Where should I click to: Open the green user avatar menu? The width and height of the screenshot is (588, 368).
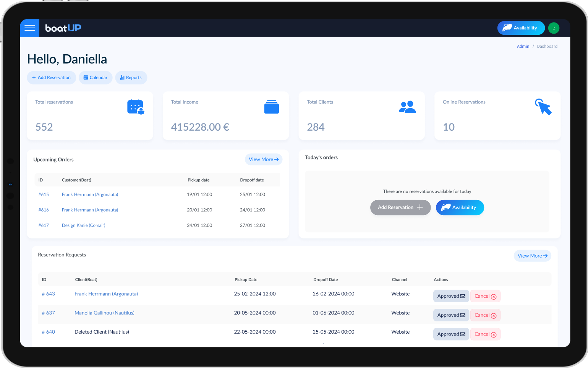tap(554, 28)
